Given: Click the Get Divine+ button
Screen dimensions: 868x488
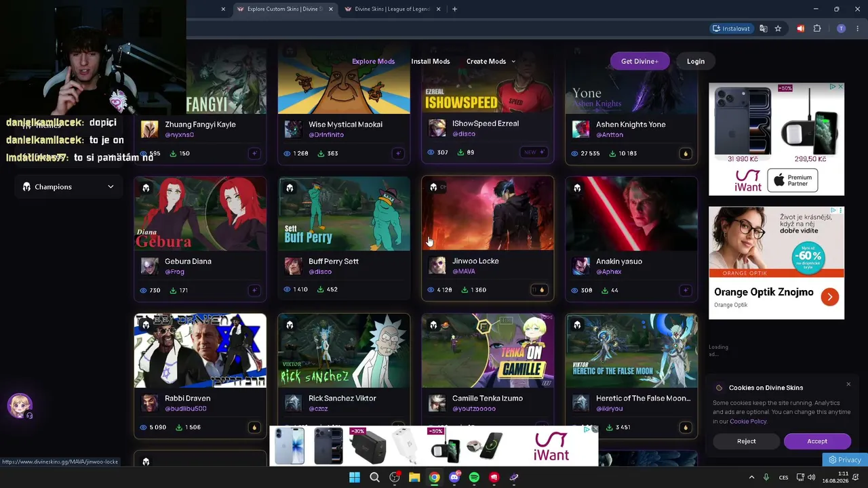Looking at the screenshot, I should click(x=639, y=61).
